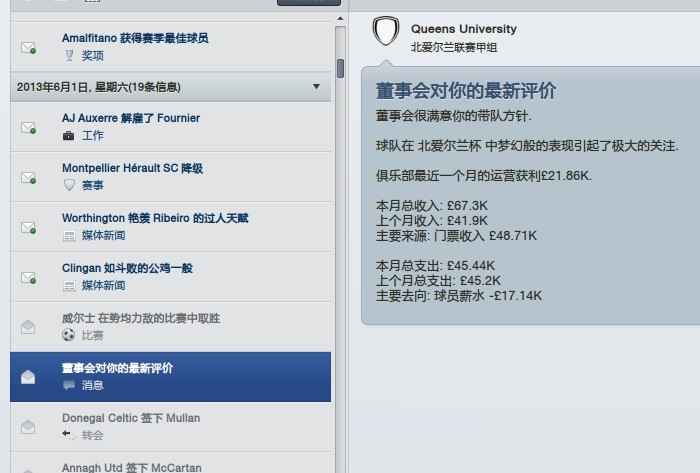Viewport: 700px width, 473px height.
Task: Click 主要去向: 球员薪水 -£17.14K line
Action: 459,295
